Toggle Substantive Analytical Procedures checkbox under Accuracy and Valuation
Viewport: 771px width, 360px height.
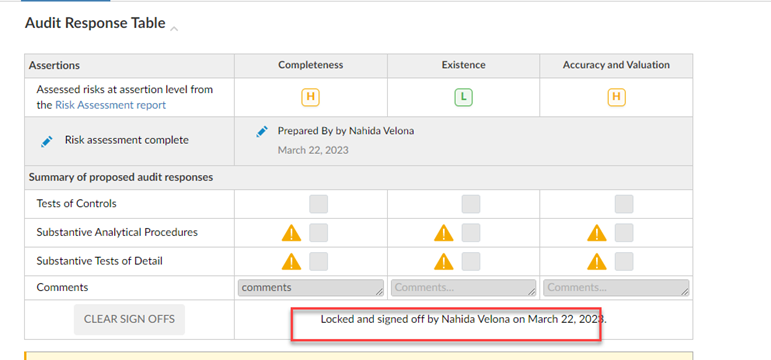pos(624,233)
